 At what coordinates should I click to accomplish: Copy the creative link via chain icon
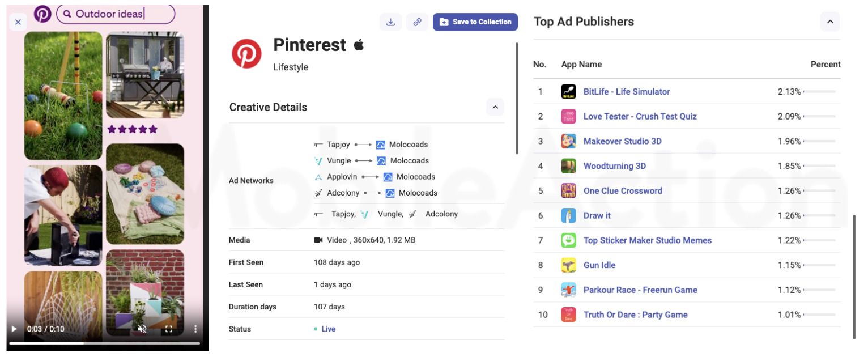pyautogui.click(x=417, y=22)
